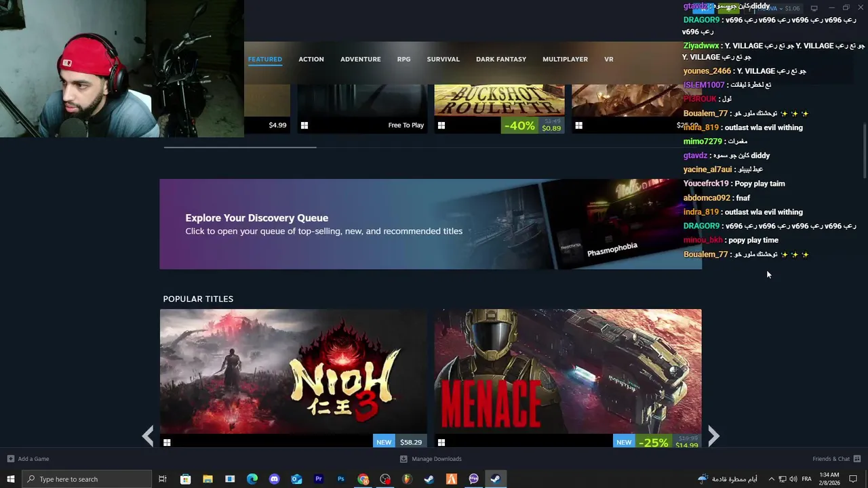Open network settings in system tray
The width and height of the screenshot is (868, 488).
(783, 479)
